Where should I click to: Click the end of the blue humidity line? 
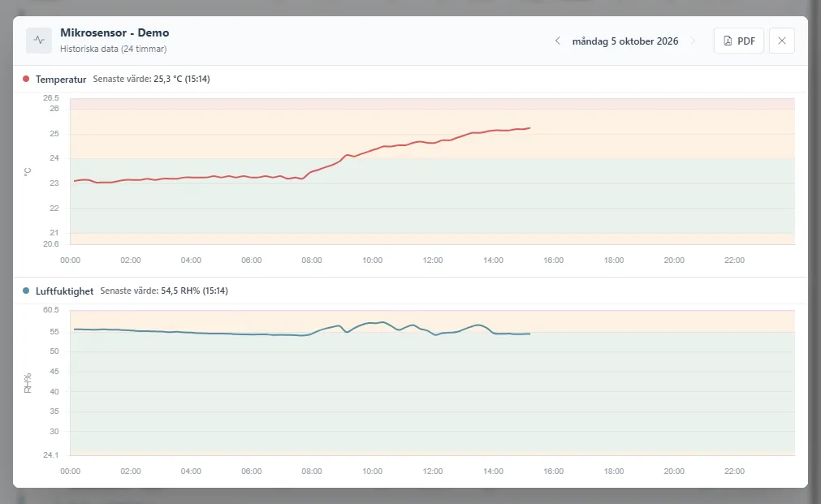click(529, 334)
